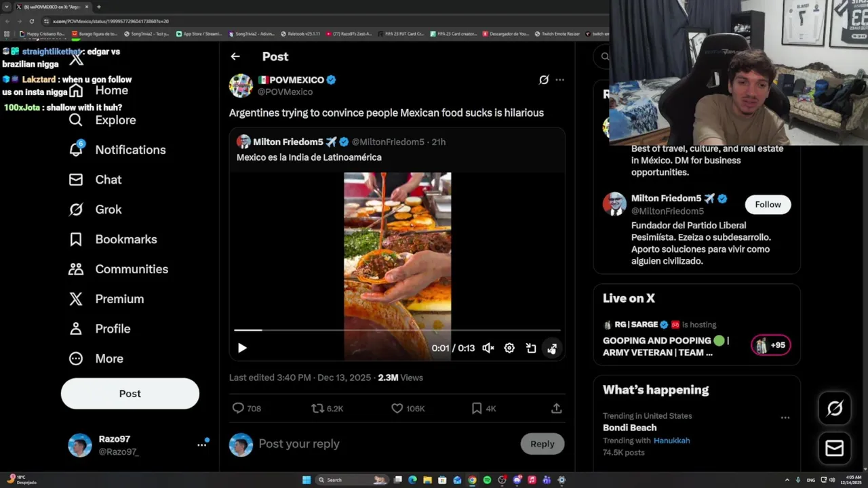
Task: Click the video progress bar
Action: (x=397, y=330)
